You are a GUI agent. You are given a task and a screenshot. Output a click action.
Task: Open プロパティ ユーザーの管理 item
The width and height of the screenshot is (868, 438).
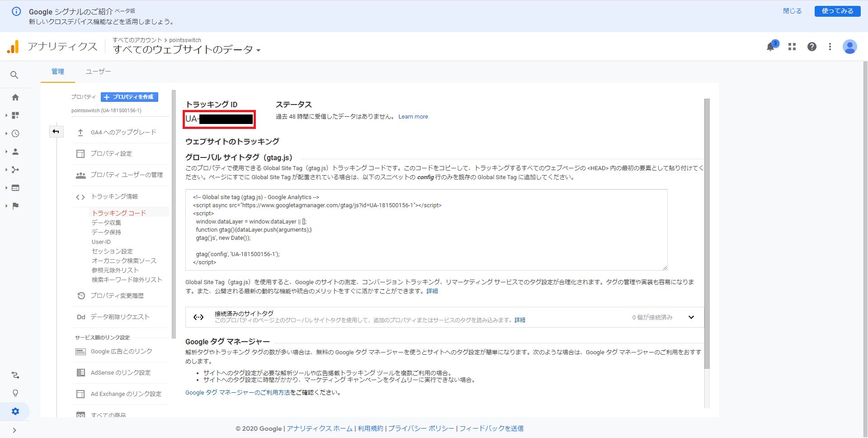(120, 175)
